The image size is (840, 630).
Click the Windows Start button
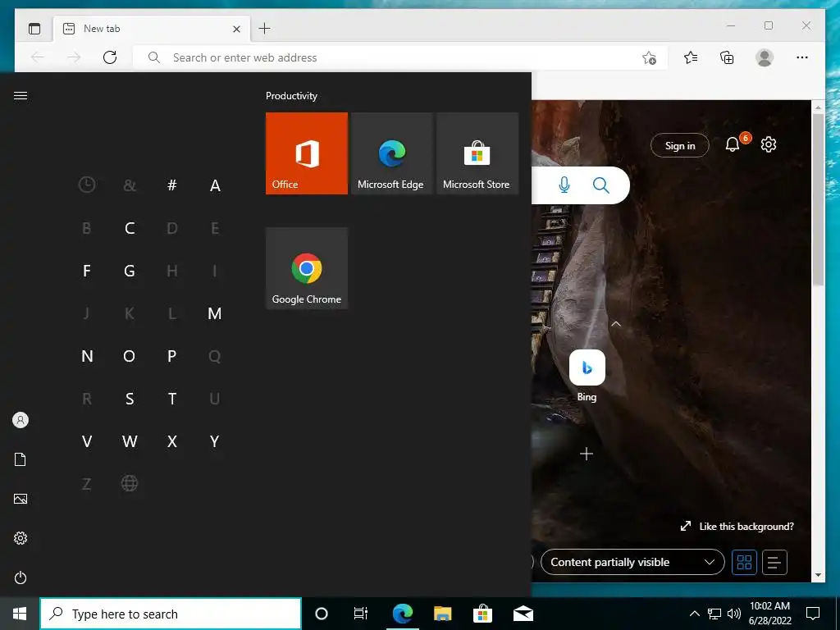[x=20, y=614]
